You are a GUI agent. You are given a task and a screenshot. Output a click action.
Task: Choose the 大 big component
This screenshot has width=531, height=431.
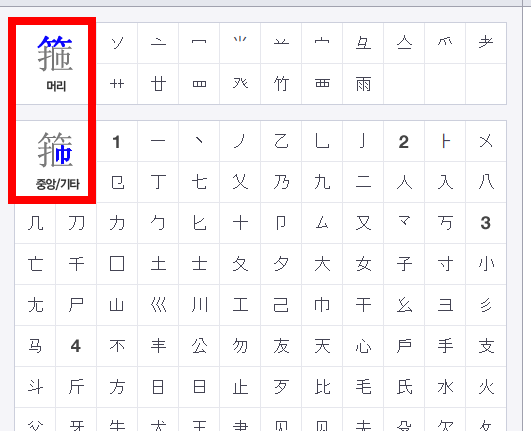[322, 264]
